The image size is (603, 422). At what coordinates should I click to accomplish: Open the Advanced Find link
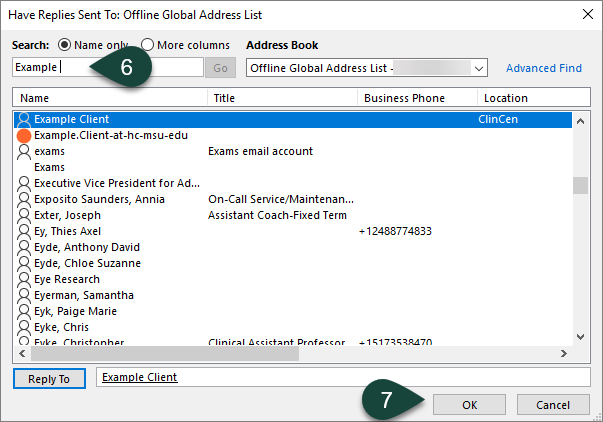(x=543, y=68)
